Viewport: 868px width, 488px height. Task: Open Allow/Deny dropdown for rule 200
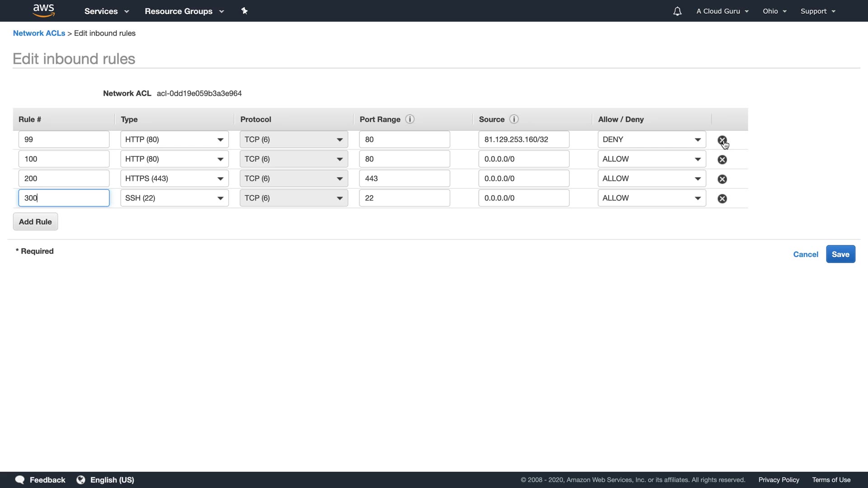click(651, 178)
